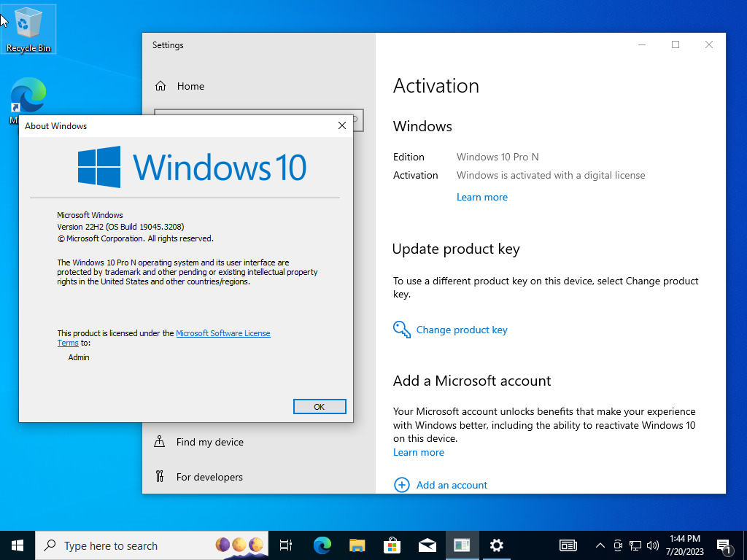
Task: Open the notification center icon
Action: [x=724, y=546]
